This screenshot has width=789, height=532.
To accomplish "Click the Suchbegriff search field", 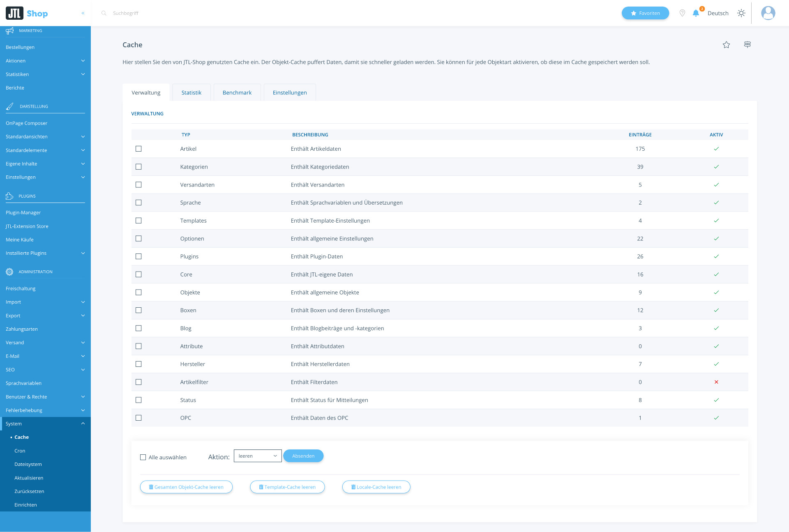I will 126,13.
